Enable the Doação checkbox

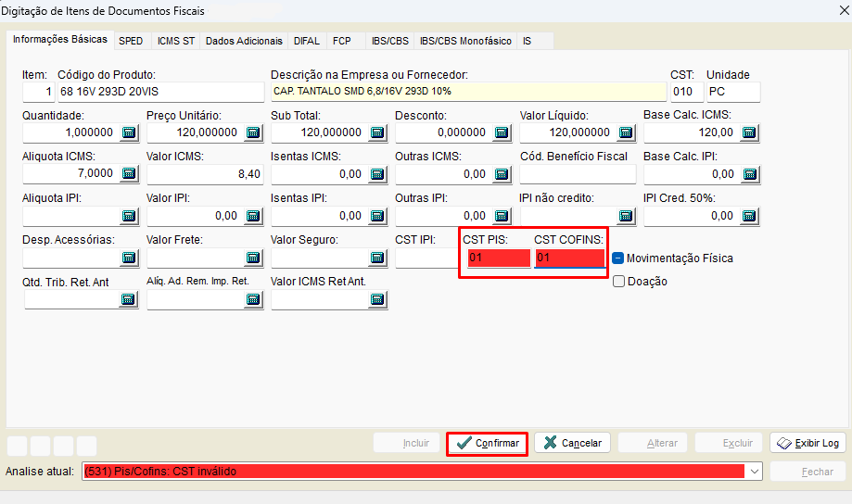[619, 282]
